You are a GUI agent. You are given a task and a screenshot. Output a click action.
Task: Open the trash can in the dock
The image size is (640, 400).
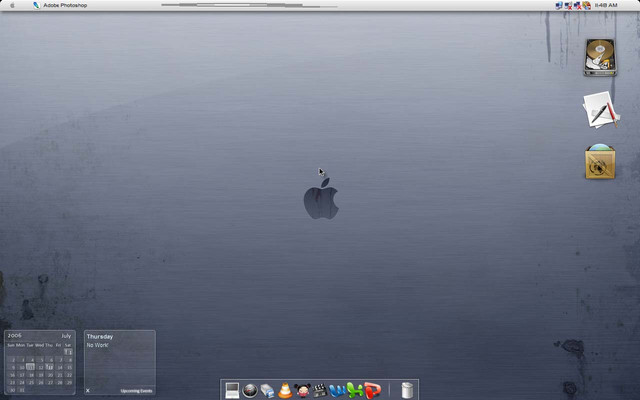point(407,390)
